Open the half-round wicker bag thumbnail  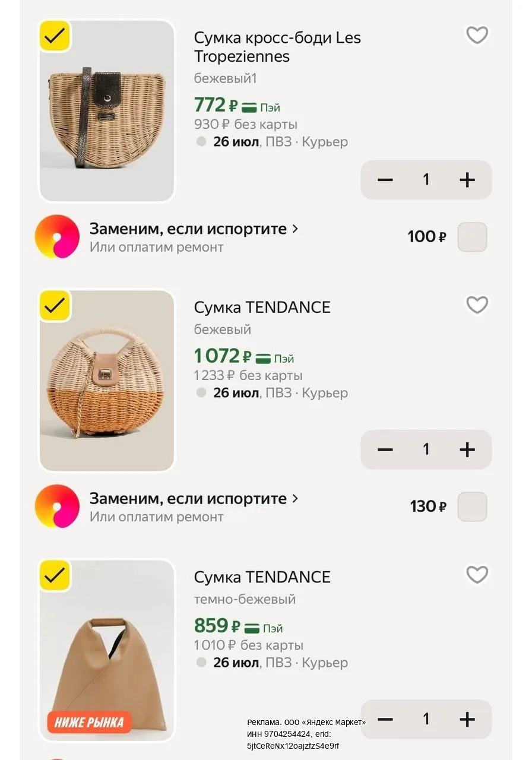(107, 111)
